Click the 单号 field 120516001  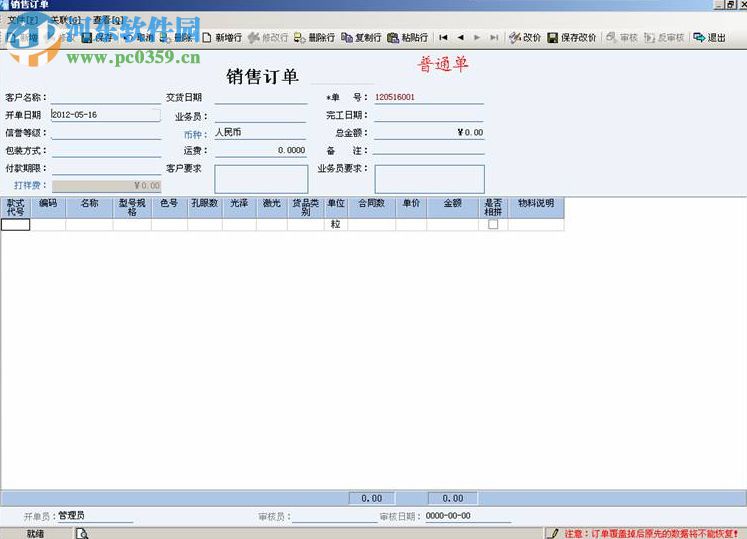429,97
